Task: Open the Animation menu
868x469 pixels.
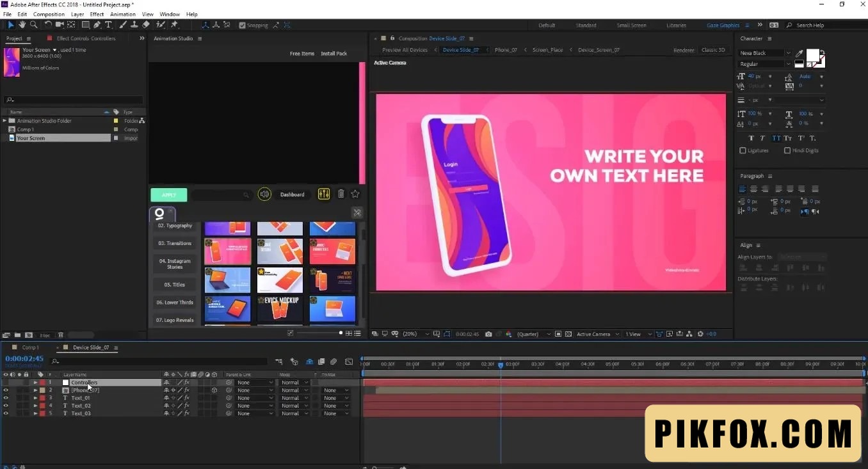Action: (122, 14)
